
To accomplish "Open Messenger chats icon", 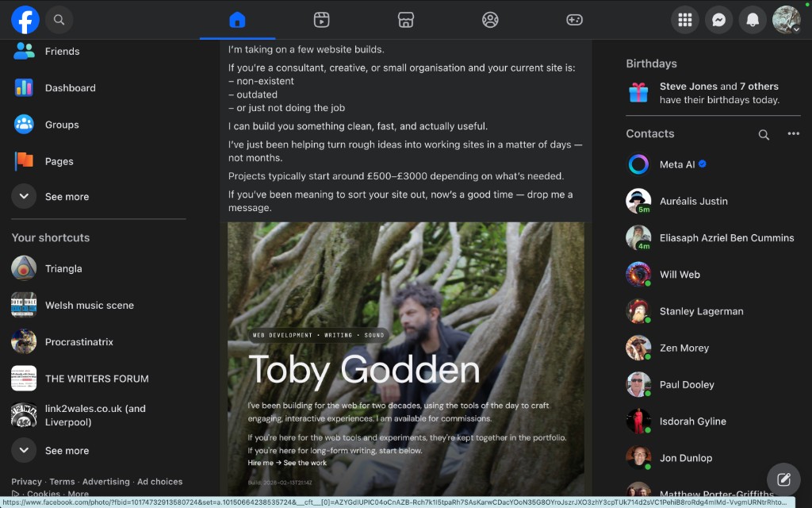I will tap(719, 20).
